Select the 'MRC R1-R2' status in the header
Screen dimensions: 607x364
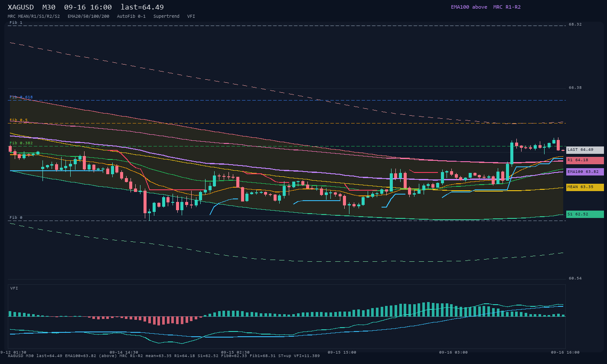507,7
